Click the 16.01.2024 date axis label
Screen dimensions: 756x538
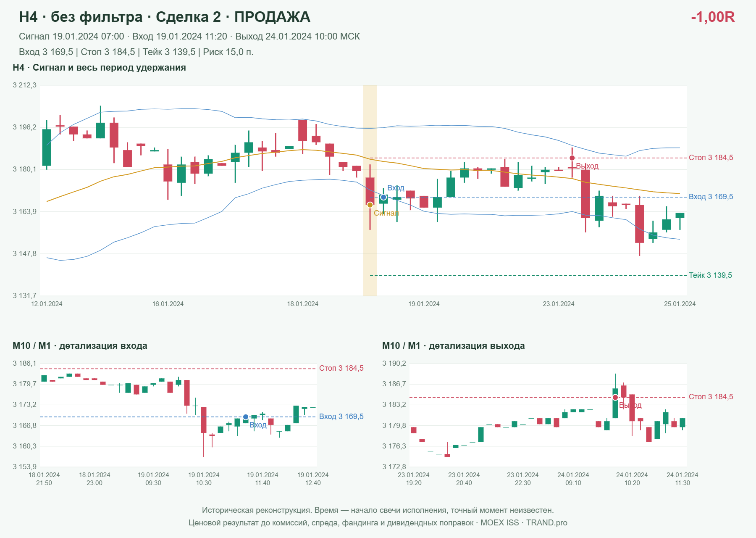coord(168,304)
